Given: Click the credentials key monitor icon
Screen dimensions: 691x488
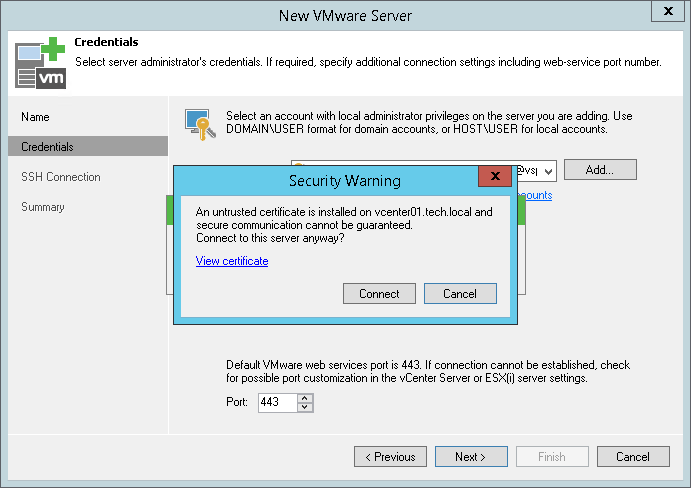Looking at the screenshot, I should [x=200, y=125].
